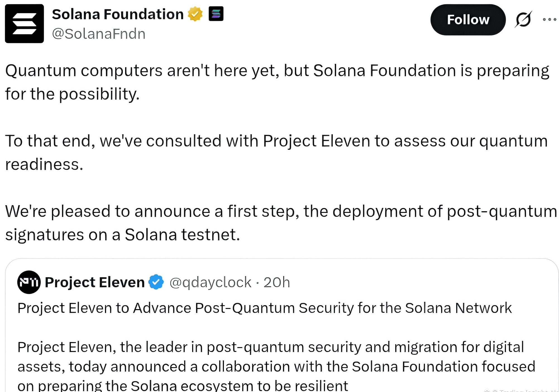Open Grok via the slashed-circle icon
Screen dimensions: 559x392
tap(523, 20)
